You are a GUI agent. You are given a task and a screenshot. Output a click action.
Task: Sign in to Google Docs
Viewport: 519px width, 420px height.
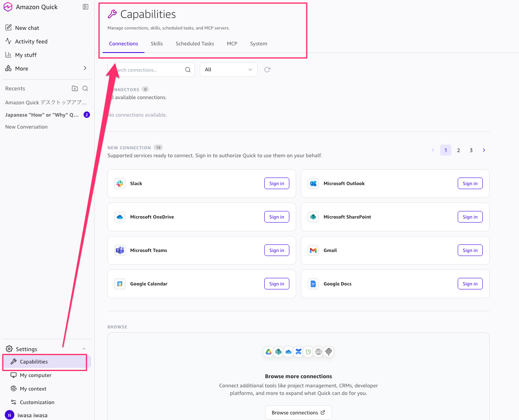click(470, 284)
